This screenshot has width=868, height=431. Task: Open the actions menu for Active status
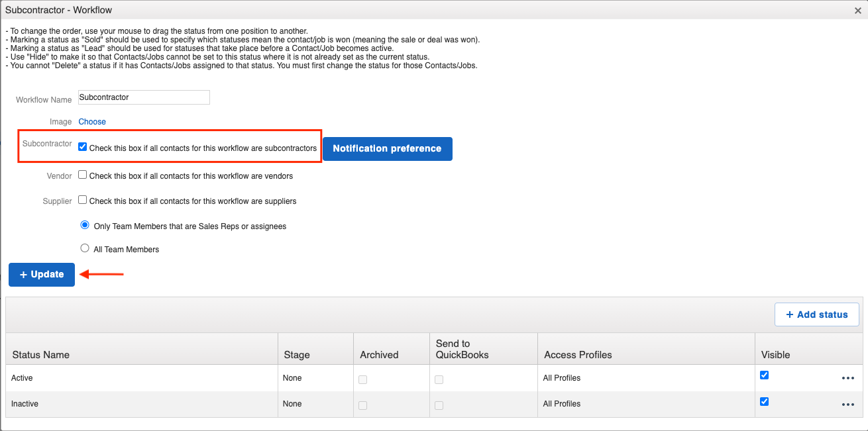(848, 377)
